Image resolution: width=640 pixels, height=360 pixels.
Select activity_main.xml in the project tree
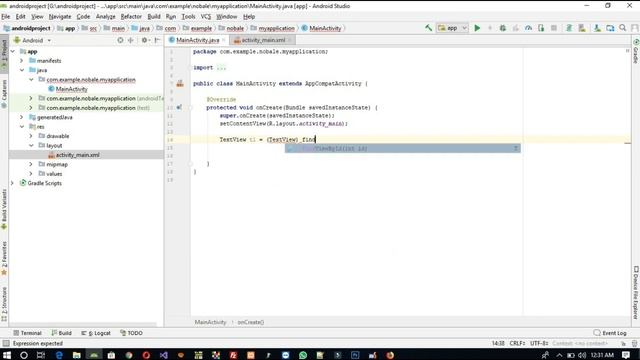78,155
